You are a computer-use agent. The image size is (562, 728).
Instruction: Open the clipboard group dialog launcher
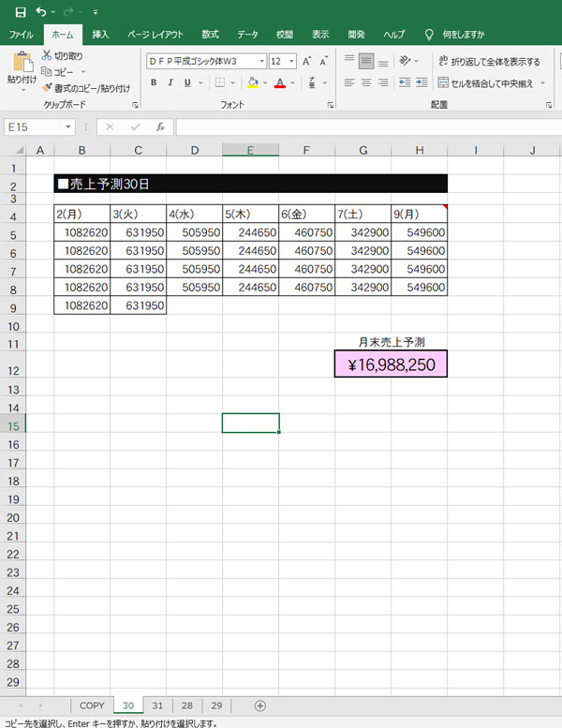135,105
